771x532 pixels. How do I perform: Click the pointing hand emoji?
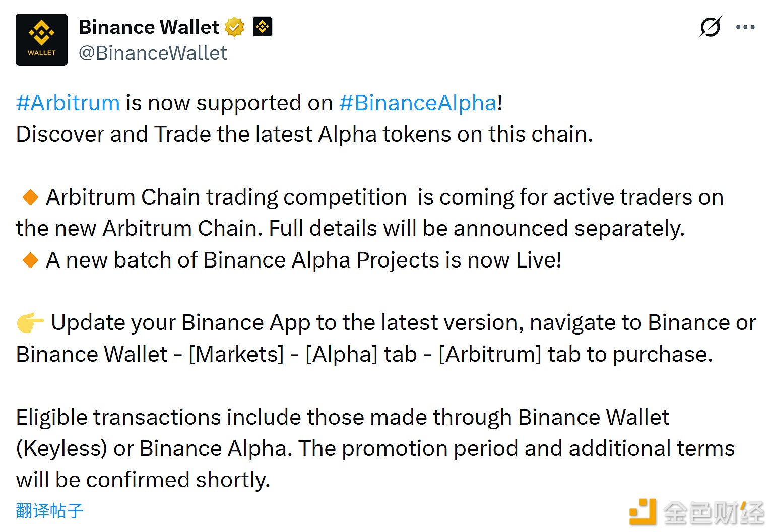[x=30, y=323]
